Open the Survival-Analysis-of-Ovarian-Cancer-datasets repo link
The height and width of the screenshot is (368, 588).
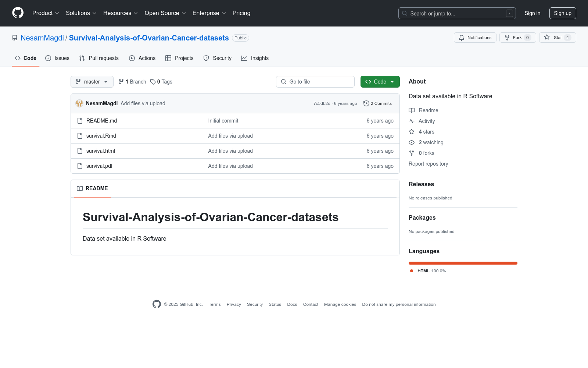click(x=149, y=38)
